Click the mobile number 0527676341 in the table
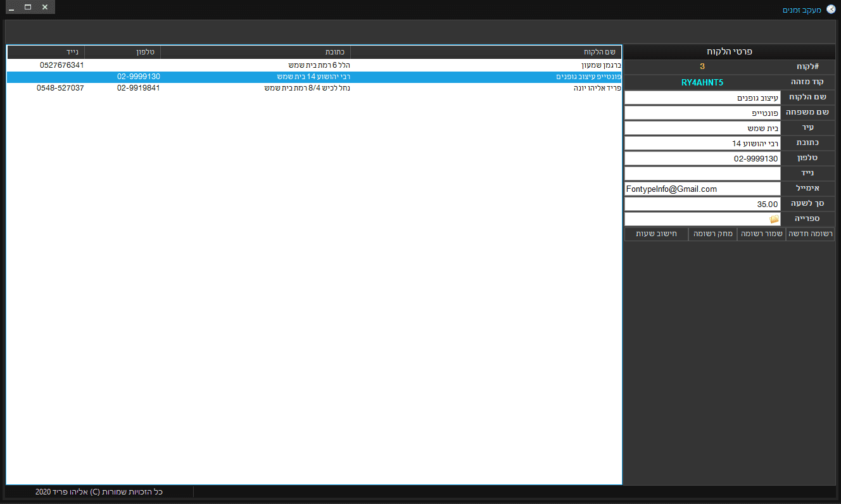The height and width of the screenshot is (504, 841). [x=61, y=65]
